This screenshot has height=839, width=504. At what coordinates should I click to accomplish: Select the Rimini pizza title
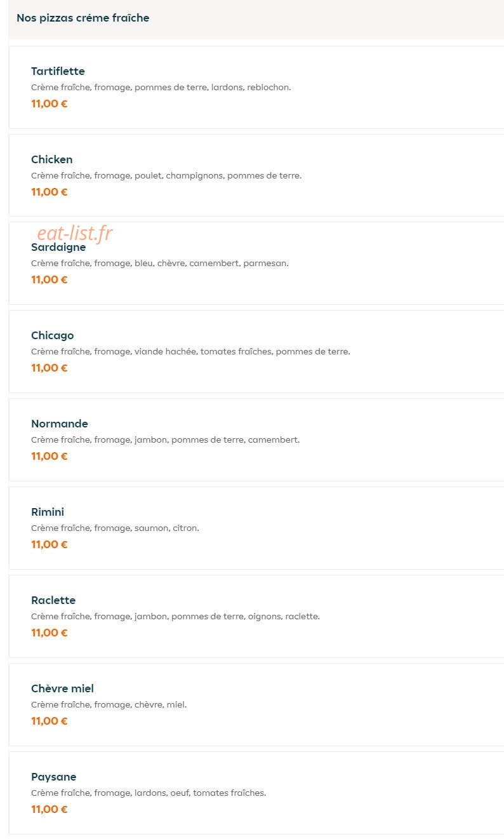(x=48, y=512)
